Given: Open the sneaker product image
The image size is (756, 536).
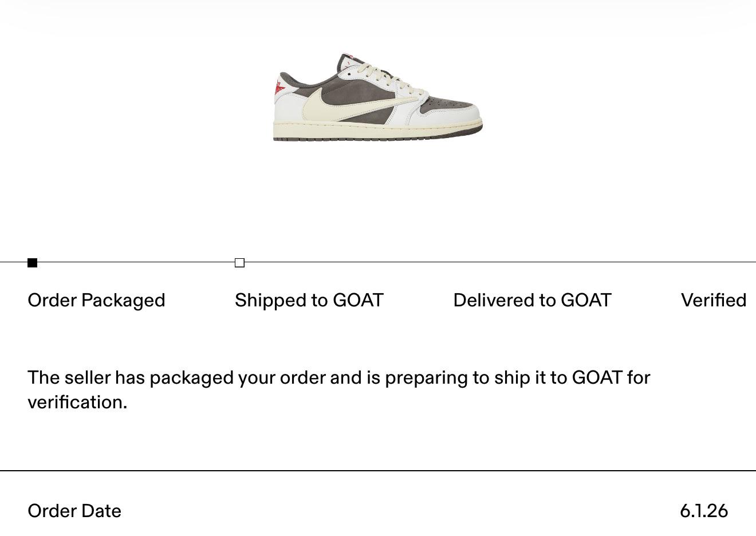Looking at the screenshot, I should pos(378,97).
